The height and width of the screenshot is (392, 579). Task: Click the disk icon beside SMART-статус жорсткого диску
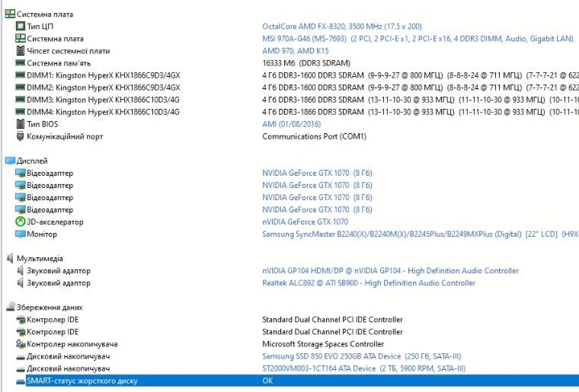pyautogui.click(x=21, y=381)
